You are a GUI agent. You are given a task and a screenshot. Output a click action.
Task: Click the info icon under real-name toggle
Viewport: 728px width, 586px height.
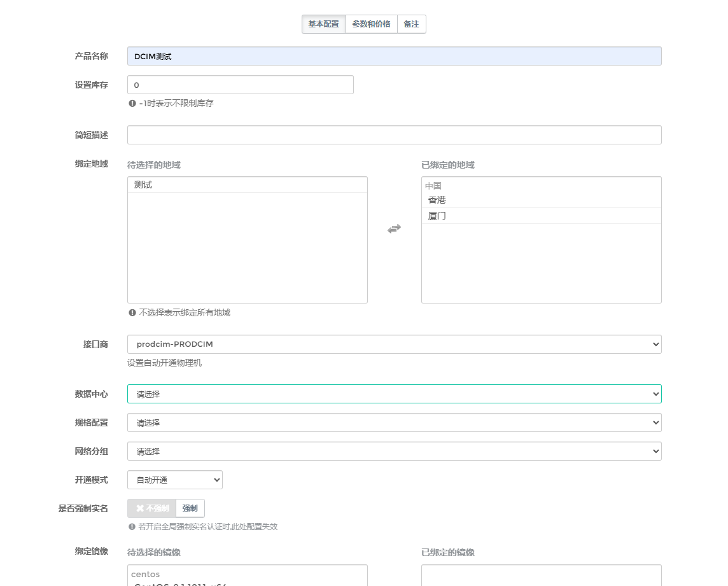pyautogui.click(x=132, y=527)
